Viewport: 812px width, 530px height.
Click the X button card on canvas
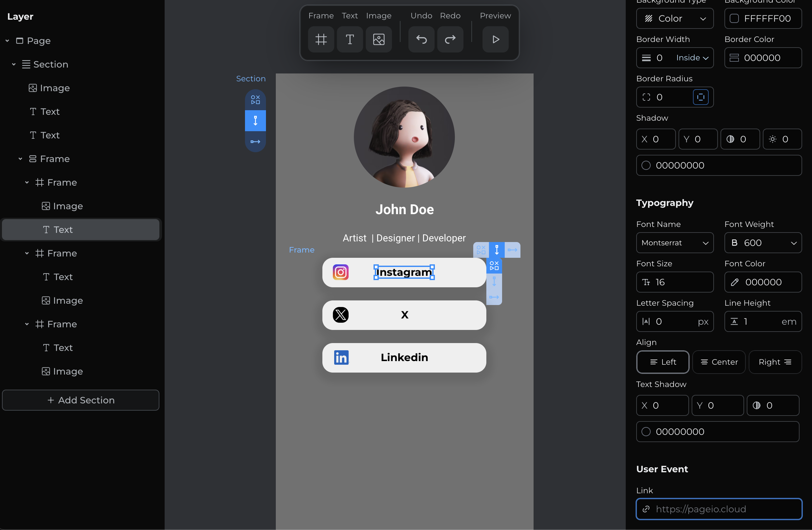point(404,315)
